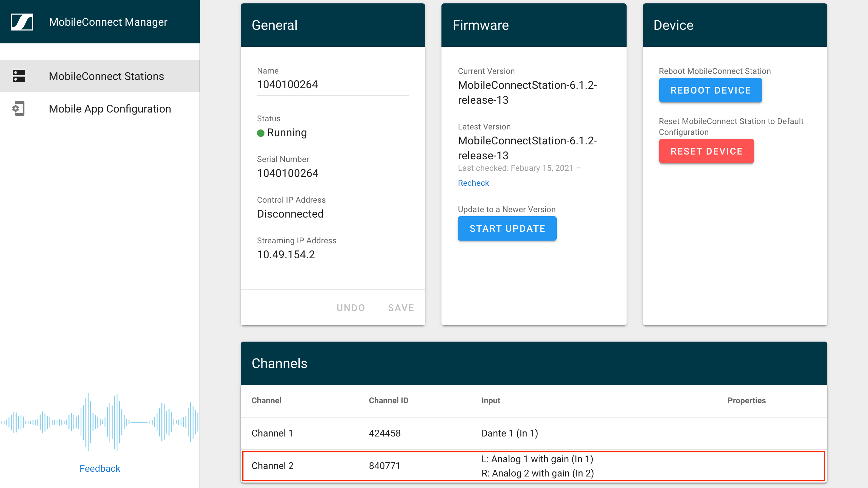Image resolution: width=868 pixels, height=488 pixels.
Task: Click the UNDO button in General
Action: pyautogui.click(x=351, y=308)
